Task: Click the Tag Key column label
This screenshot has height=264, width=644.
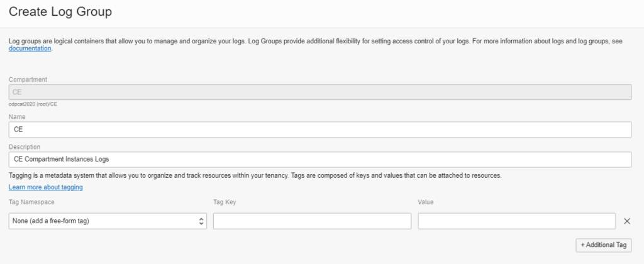Action: [225, 202]
